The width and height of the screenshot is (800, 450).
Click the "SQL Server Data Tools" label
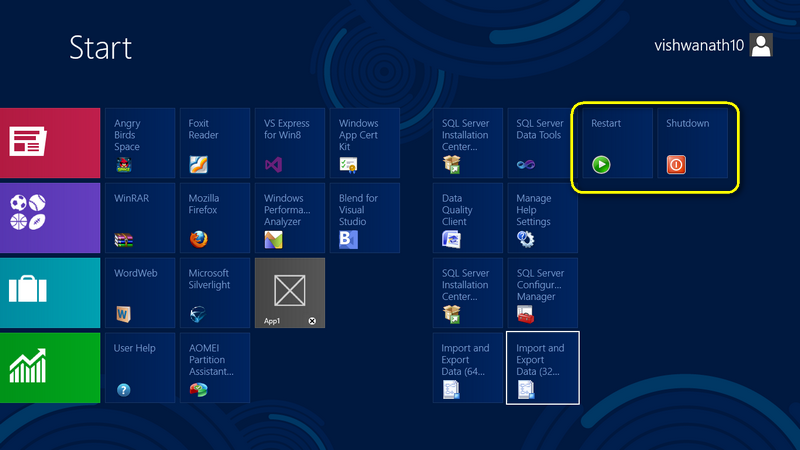(x=540, y=129)
